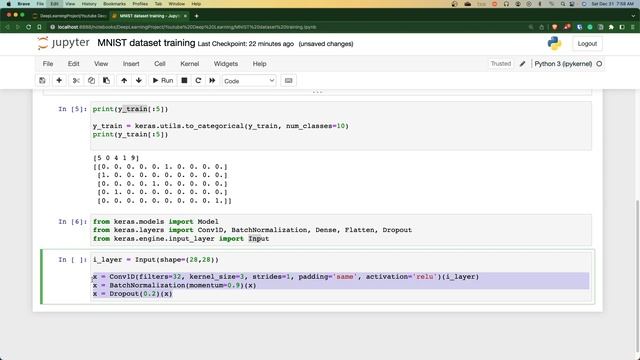640x360 pixels.
Task: Click the save and checkpoint toolbar icon
Action: (42, 80)
